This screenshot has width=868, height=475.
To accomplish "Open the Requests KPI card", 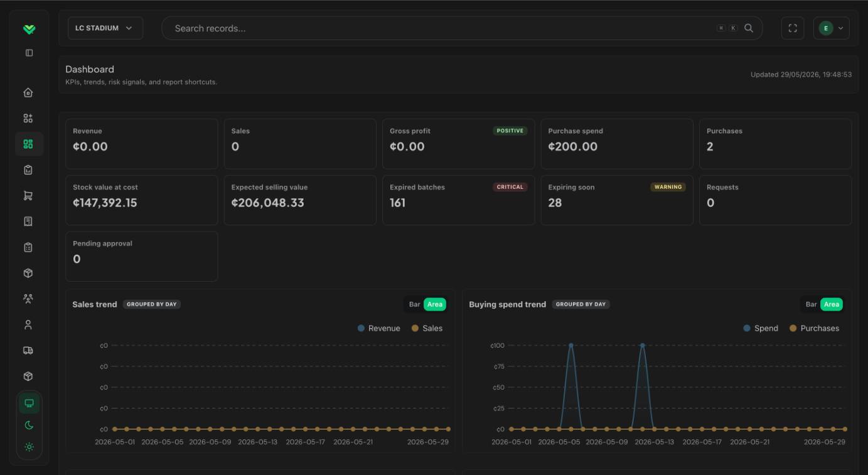I will (775, 200).
